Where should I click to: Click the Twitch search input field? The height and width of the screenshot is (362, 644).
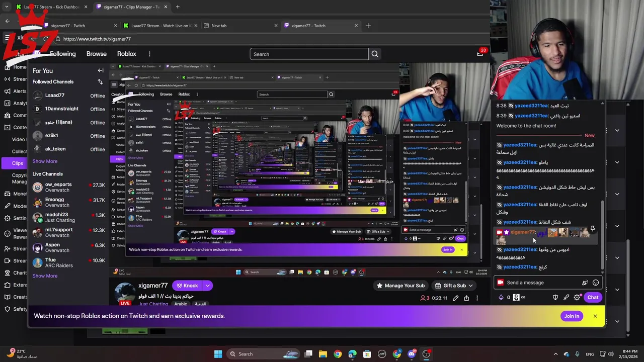(x=309, y=54)
